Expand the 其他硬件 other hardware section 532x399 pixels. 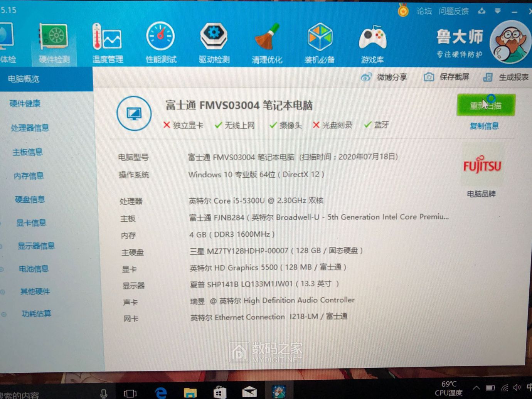point(34,292)
